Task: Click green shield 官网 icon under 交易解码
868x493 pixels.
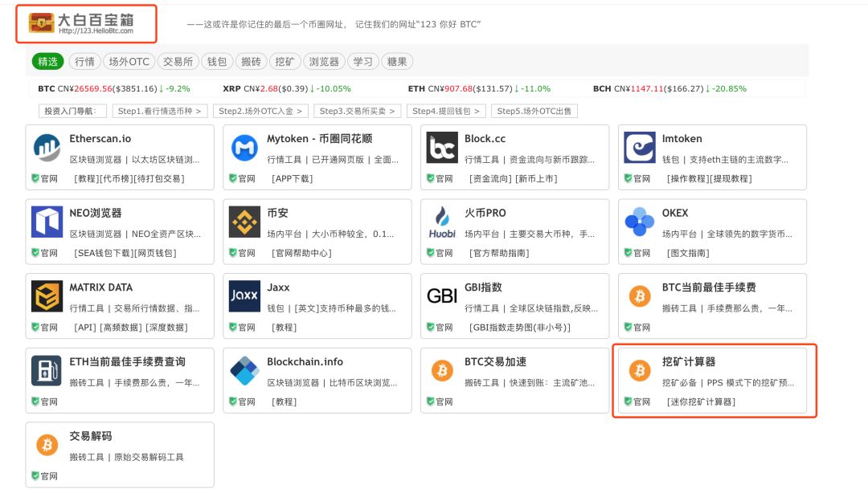Action: click(x=35, y=475)
